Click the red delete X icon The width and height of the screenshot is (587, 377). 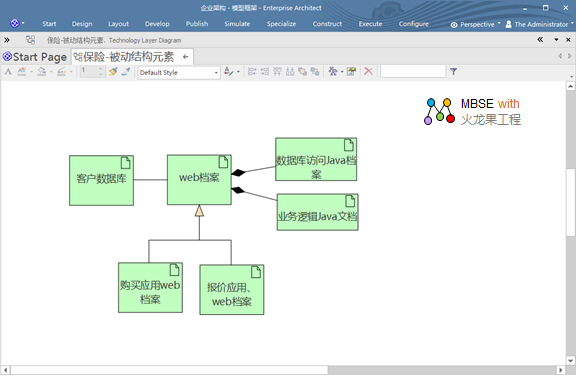pos(368,72)
